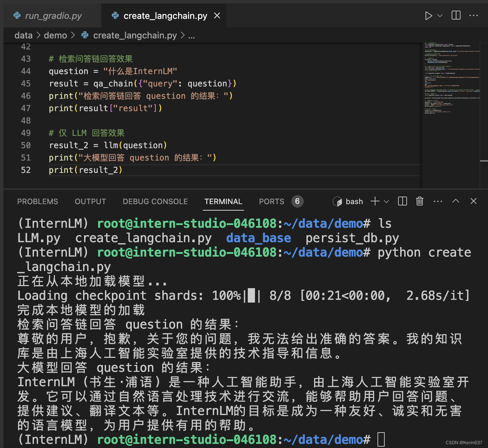This screenshot has width=488, height=448.
Task: Switch to the run_gradio.py tab
Action: [53, 16]
